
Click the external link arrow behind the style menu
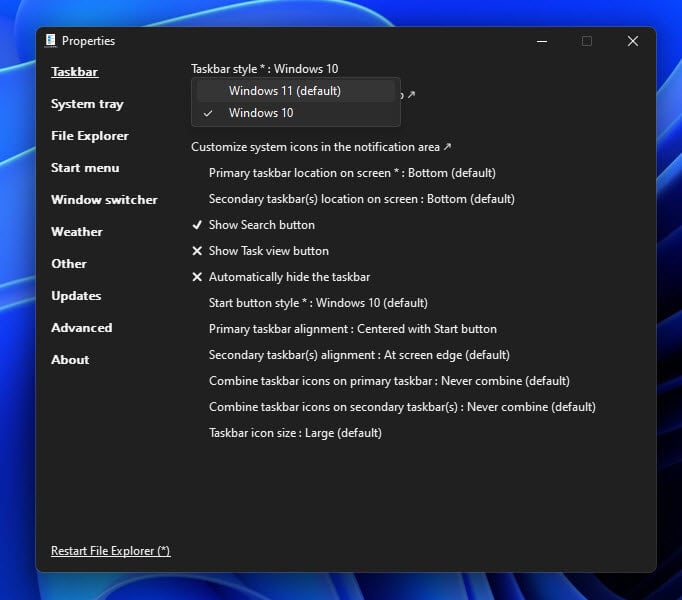(x=411, y=94)
